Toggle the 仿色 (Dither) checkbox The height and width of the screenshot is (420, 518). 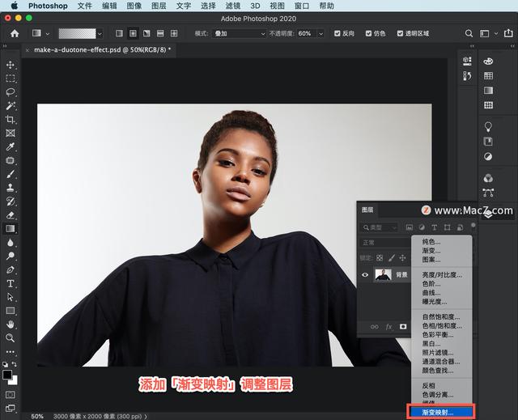point(370,34)
